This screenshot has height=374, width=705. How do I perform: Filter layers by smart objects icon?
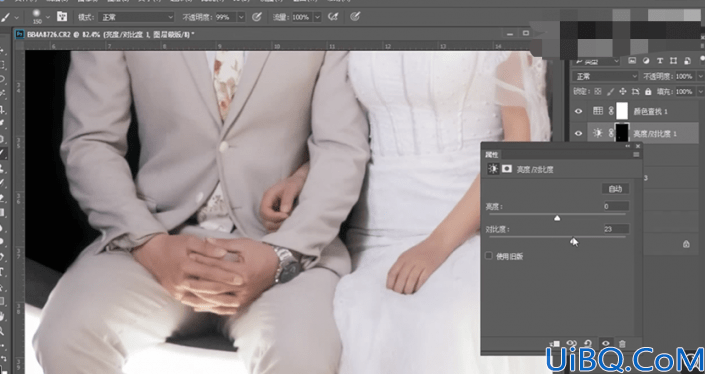(x=687, y=61)
